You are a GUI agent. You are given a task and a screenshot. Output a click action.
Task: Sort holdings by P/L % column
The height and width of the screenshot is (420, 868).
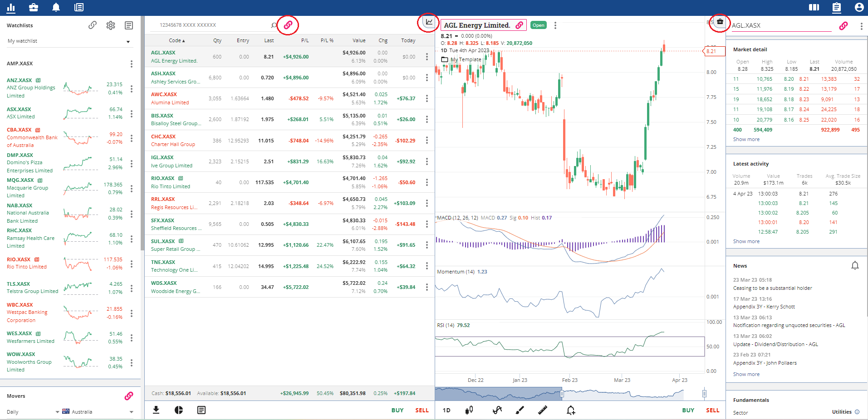pos(327,40)
